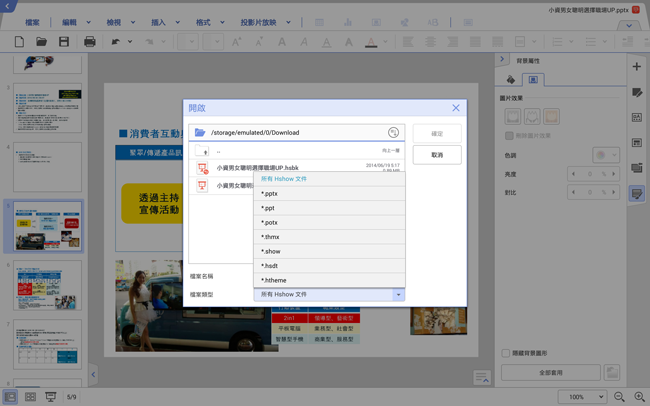Click the open folder toolbar icon

pyautogui.click(x=41, y=41)
